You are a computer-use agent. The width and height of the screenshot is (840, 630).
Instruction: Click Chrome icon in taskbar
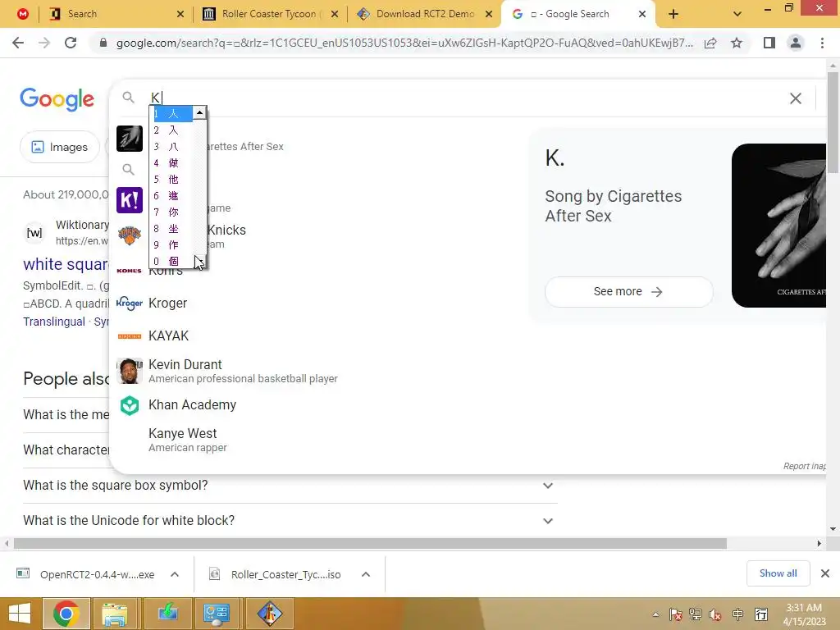(x=66, y=614)
